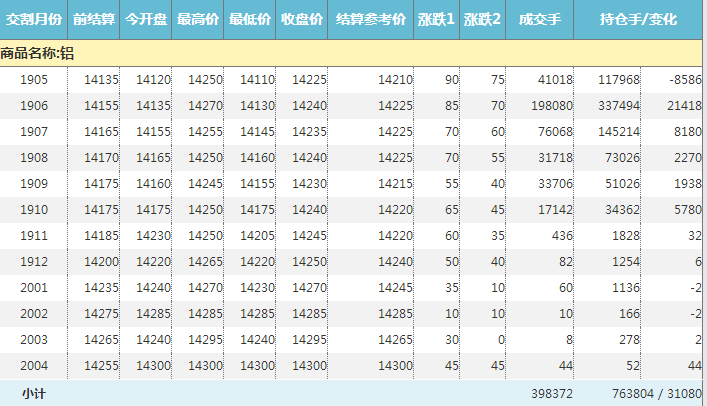Click the 小计 subtotal label
This screenshot has height=406, width=707.
click(34, 394)
